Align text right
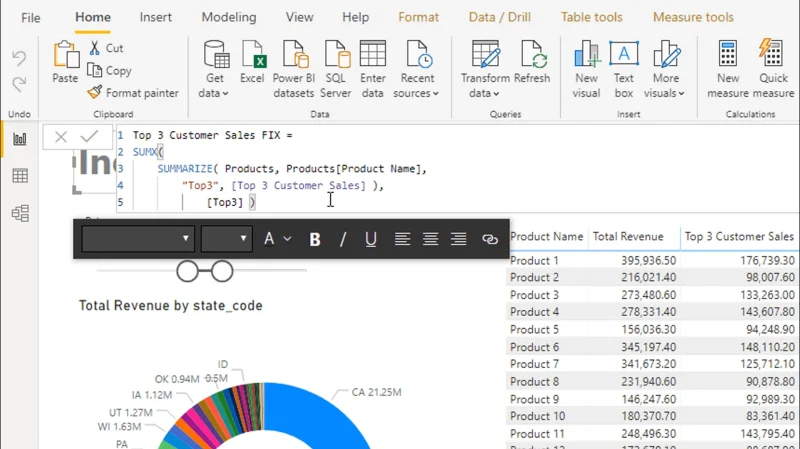 coord(459,239)
